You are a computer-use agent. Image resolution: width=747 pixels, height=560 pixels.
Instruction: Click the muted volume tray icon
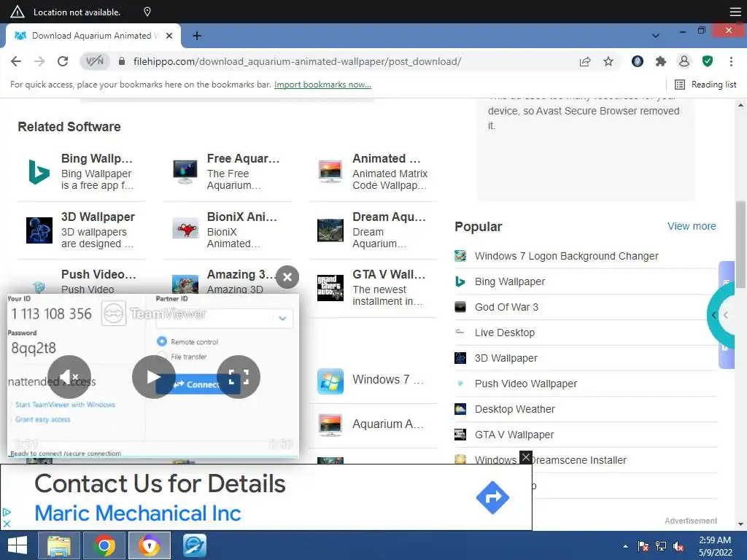(x=678, y=546)
